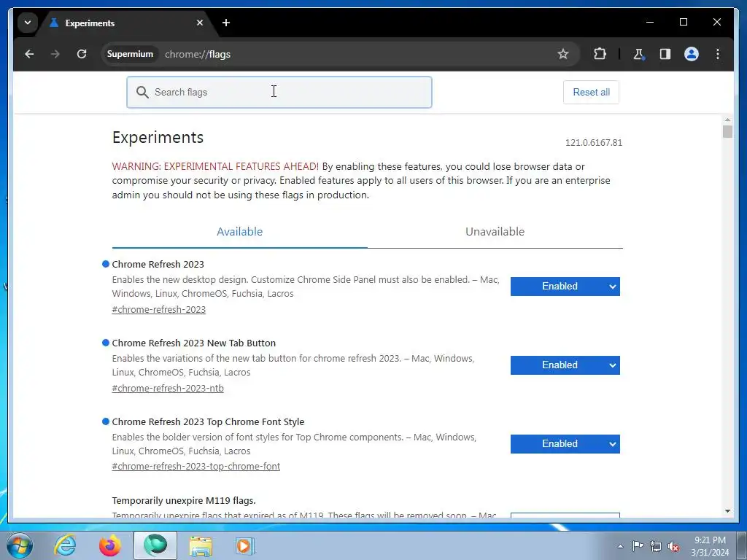The width and height of the screenshot is (747, 560).
Task: Open the Chrome Refresh 2023 Enabled dropdown
Action: tap(565, 287)
